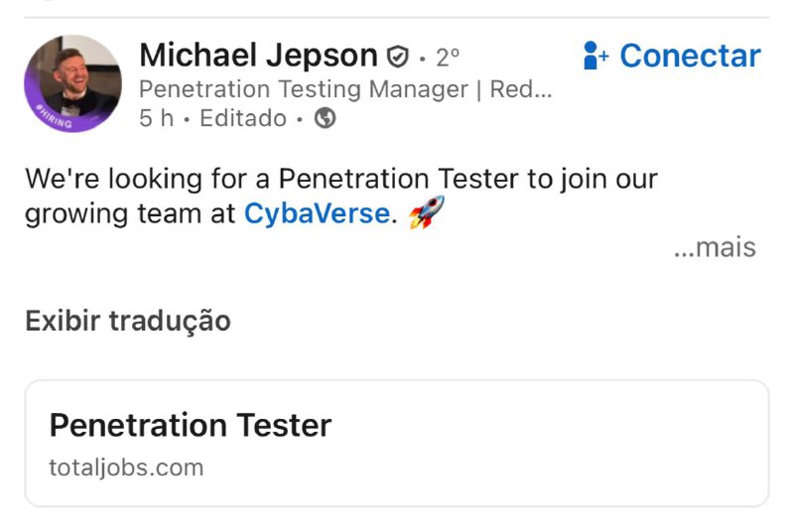Open the Michael Jepson name link
Viewport: 794px width, 532px height.
coord(258,56)
